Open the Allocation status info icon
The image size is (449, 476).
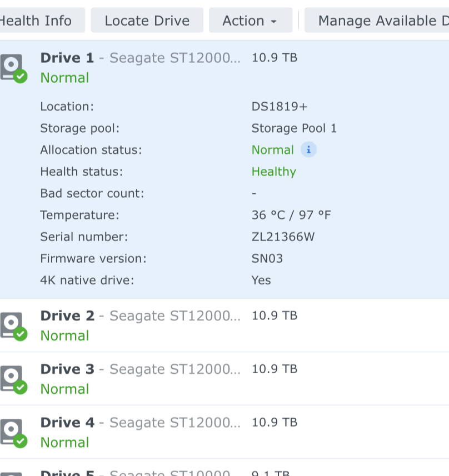click(308, 149)
